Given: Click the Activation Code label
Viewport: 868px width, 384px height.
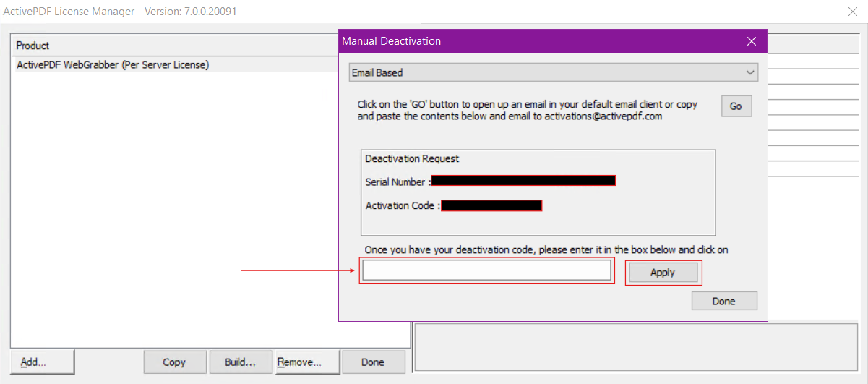Looking at the screenshot, I should tap(403, 205).
